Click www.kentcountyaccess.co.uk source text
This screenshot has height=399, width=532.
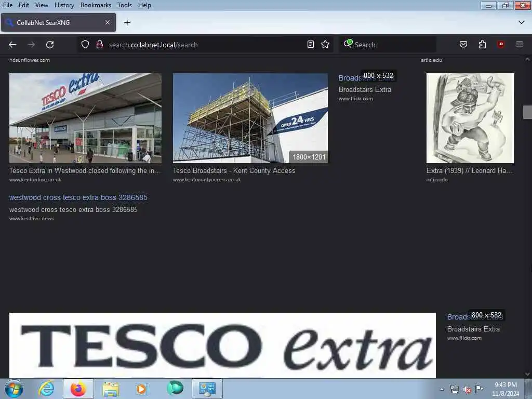point(207,180)
